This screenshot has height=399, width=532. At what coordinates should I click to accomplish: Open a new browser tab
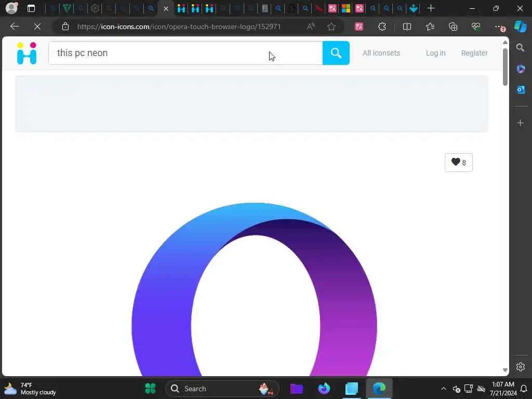click(431, 8)
